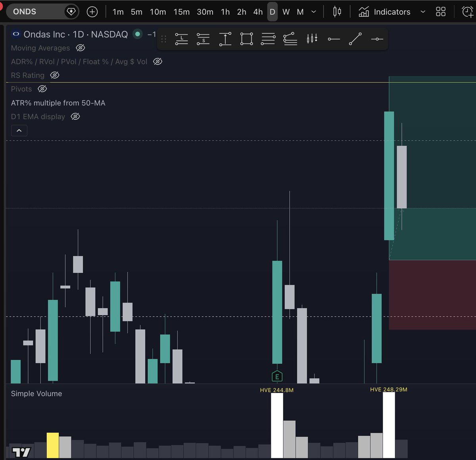The image size is (476, 460).
Task: Select the Long Position drawing tool
Action: pos(181,39)
